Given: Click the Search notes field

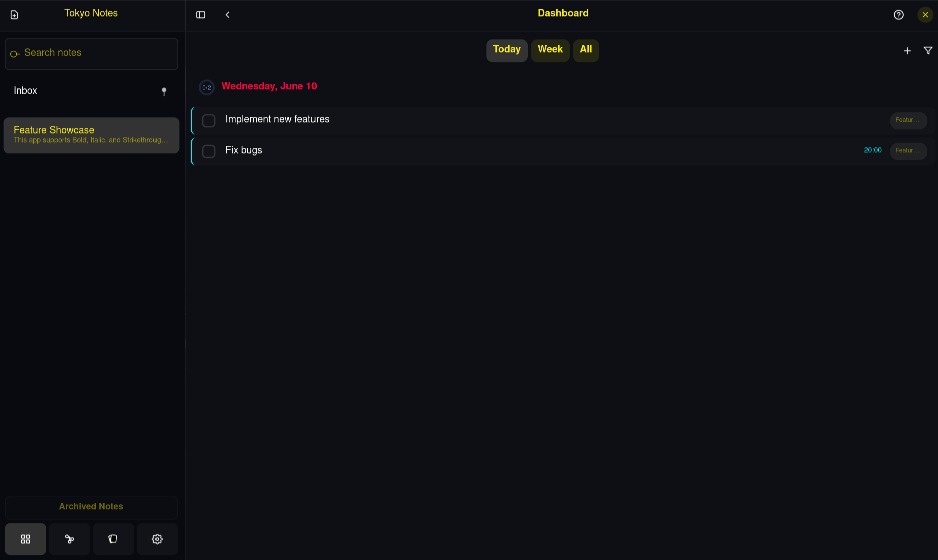Looking at the screenshot, I should 91,54.
